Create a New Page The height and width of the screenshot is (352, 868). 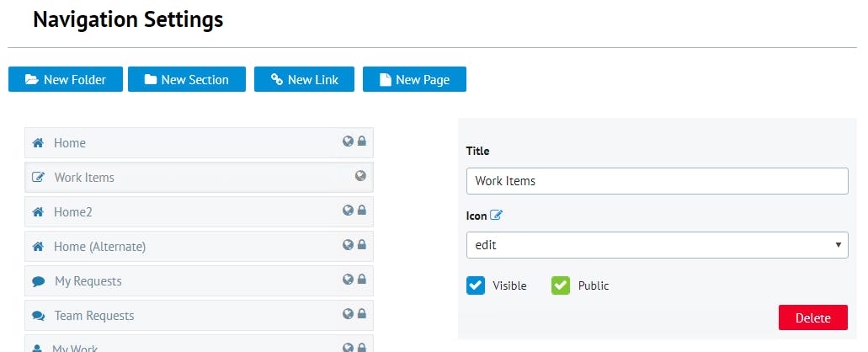click(414, 80)
